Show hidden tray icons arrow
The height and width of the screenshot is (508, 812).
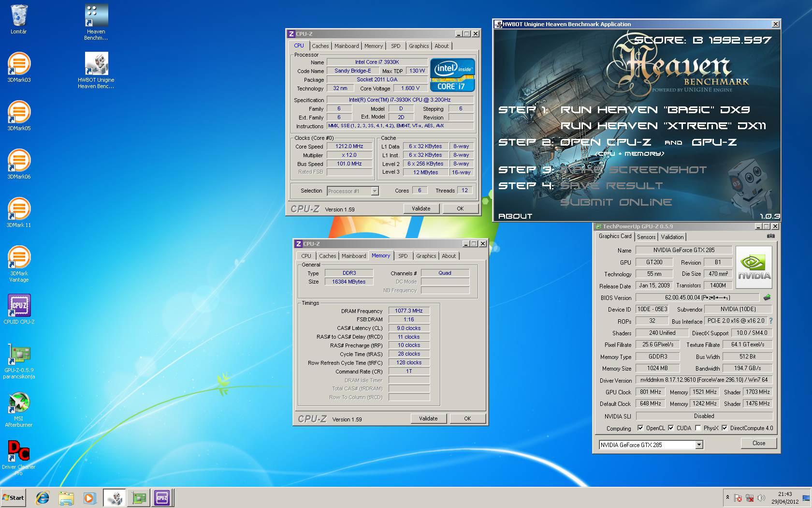click(x=727, y=497)
